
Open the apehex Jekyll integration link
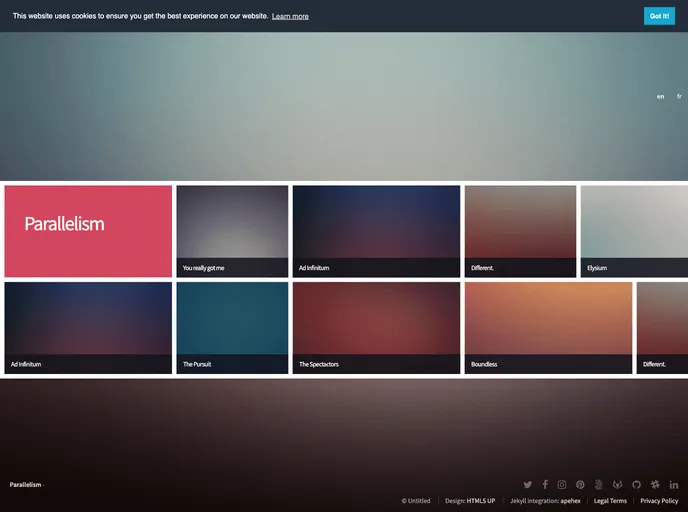[570, 501]
